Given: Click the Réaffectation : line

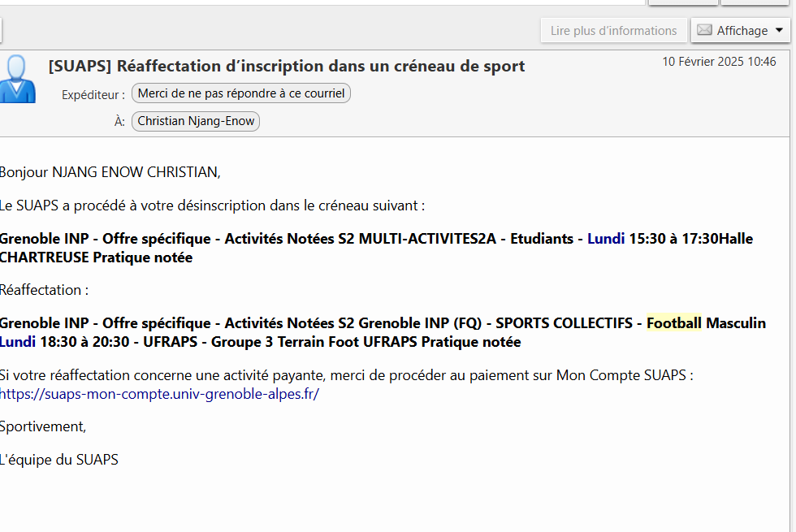Looking at the screenshot, I should [44, 290].
